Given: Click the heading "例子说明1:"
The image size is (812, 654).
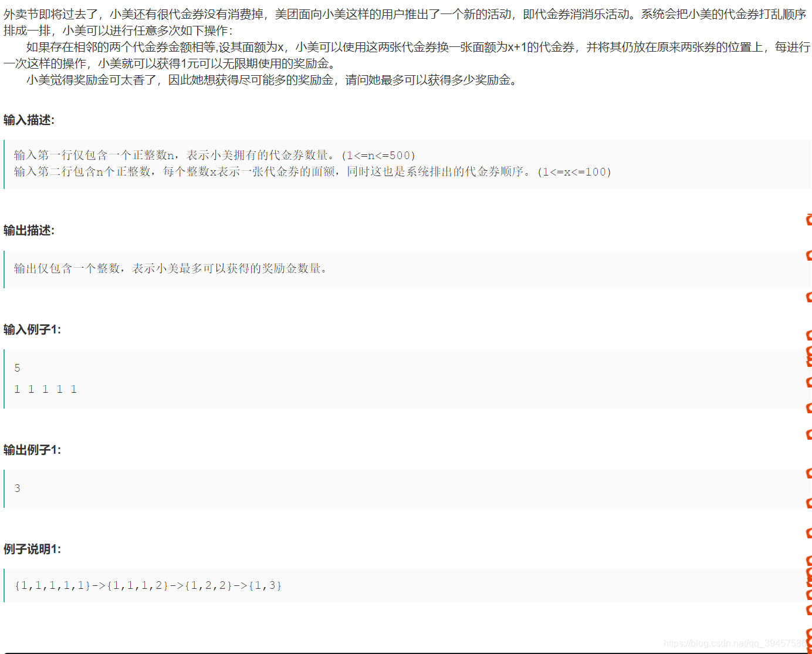Looking at the screenshot, I should (x=32, y=549).
